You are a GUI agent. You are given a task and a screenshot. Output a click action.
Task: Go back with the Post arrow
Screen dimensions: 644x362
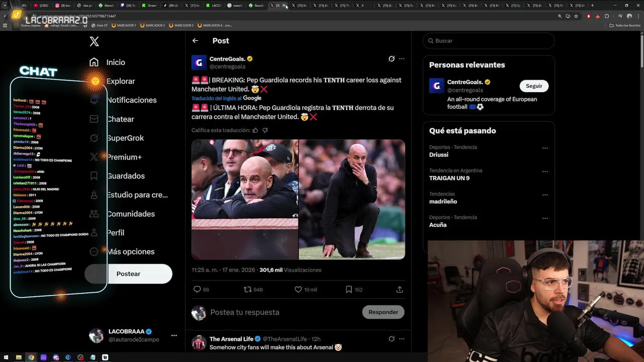(195, 41)
